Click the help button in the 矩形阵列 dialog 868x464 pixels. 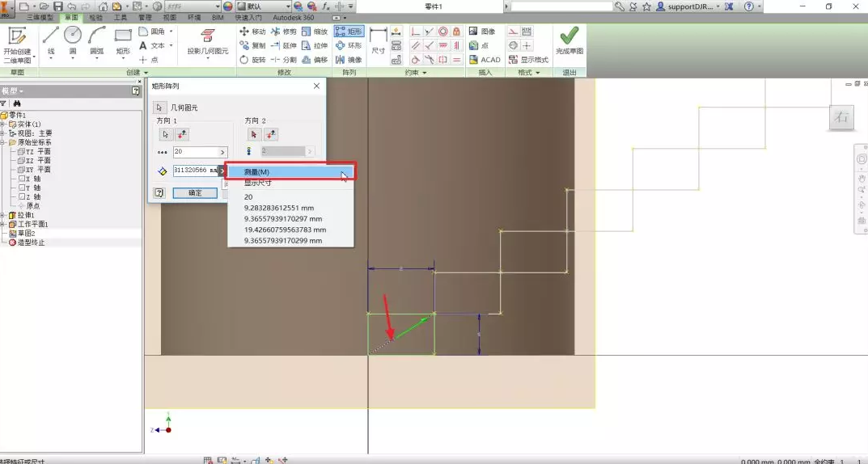[159, 192]
